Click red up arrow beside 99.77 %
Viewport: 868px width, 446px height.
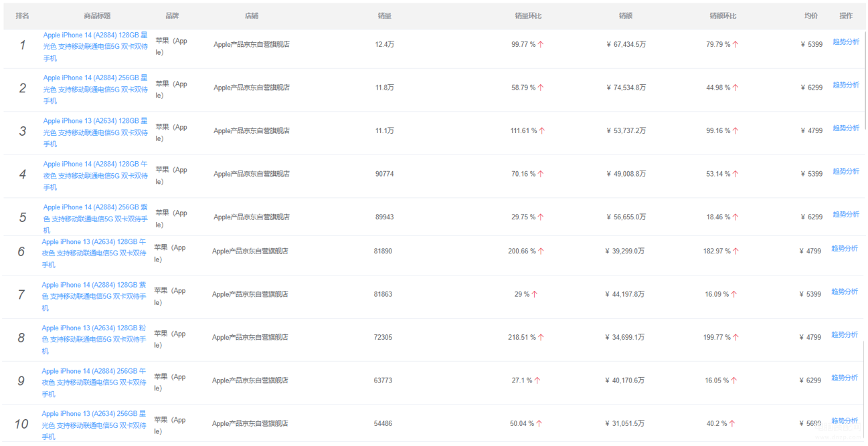541,45
